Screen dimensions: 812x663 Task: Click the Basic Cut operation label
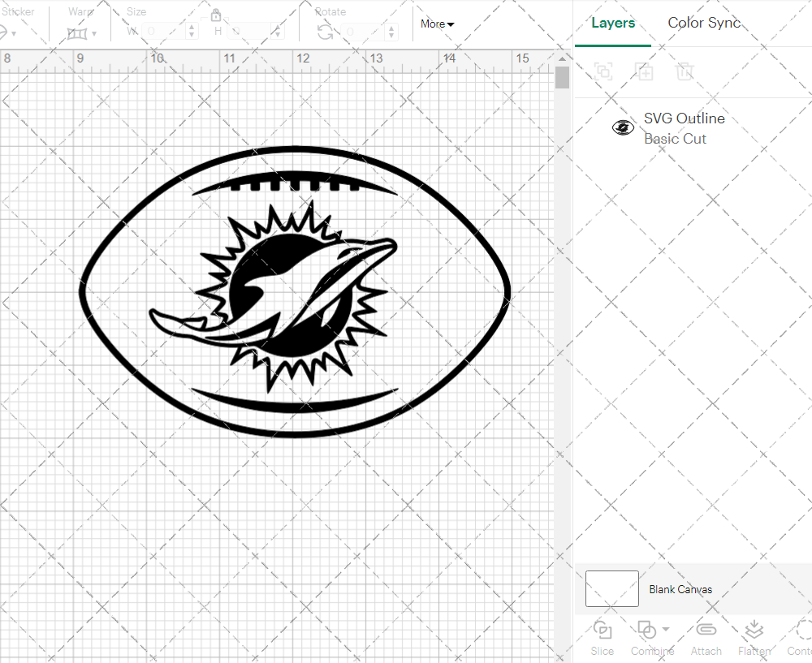point(675,139)
